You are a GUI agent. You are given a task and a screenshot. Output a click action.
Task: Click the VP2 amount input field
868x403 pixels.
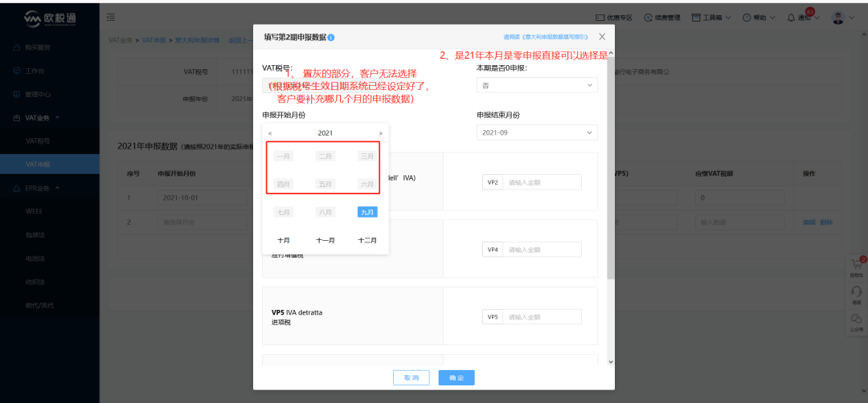[542, 182]
